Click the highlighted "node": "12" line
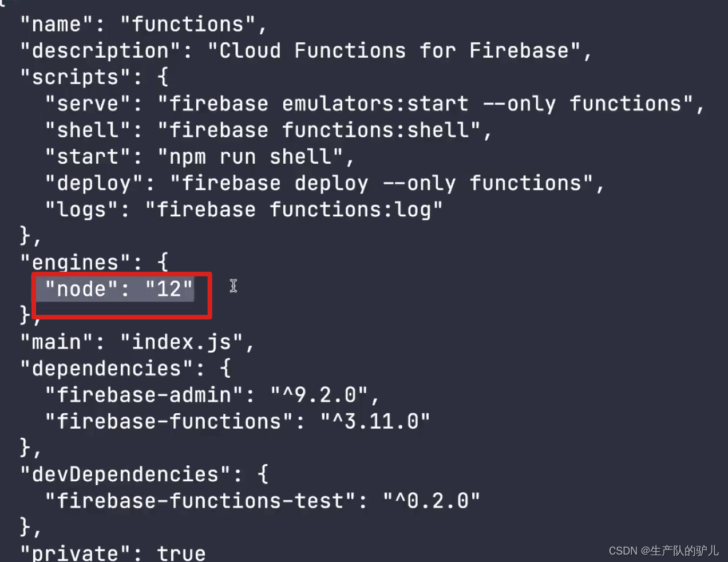 118,289
